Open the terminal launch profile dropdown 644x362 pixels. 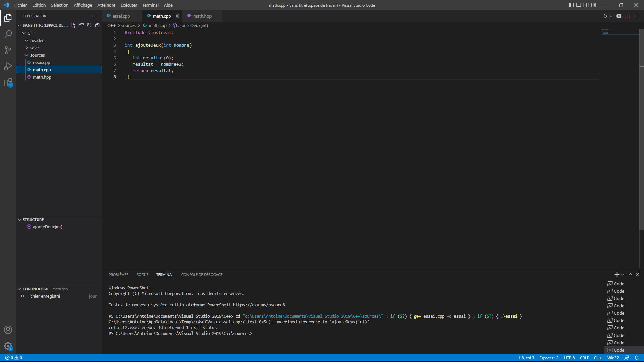pyautogui.click(x=623, y=274)
